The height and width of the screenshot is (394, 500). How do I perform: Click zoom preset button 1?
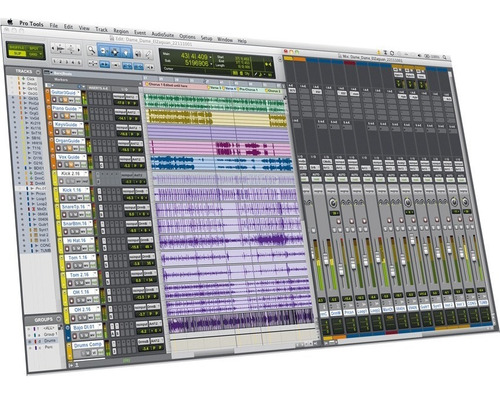pyautogui.click(x=55, y=61)
